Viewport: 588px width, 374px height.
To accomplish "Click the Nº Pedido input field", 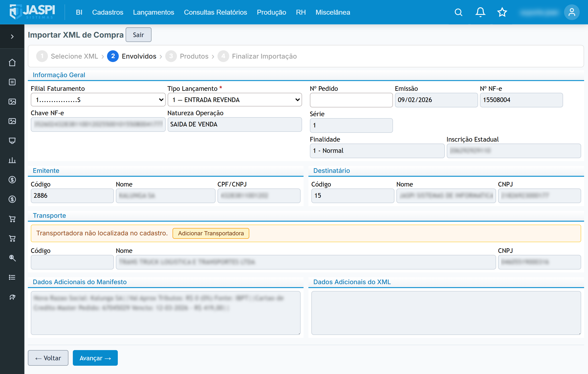I will pyautogui.click(x=351, y=100).
